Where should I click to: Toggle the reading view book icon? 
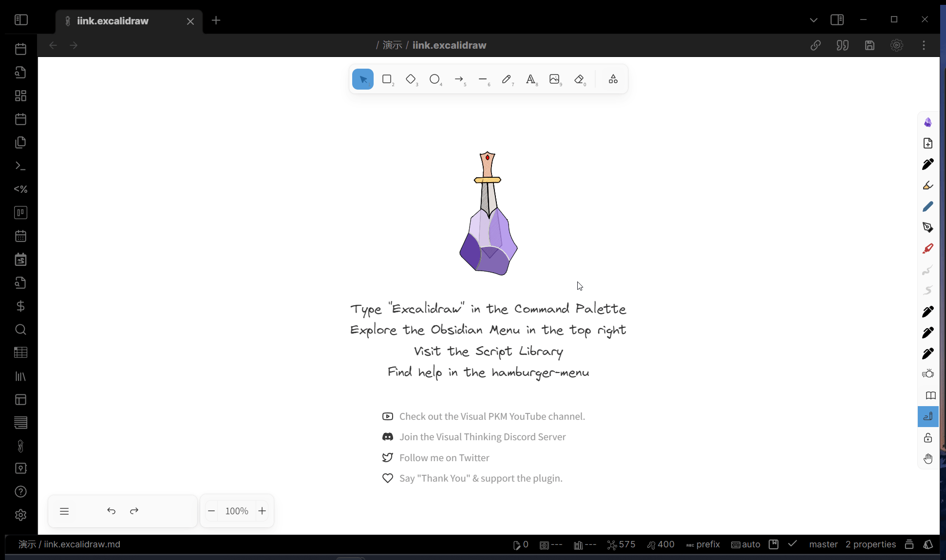tap(930, 395)
